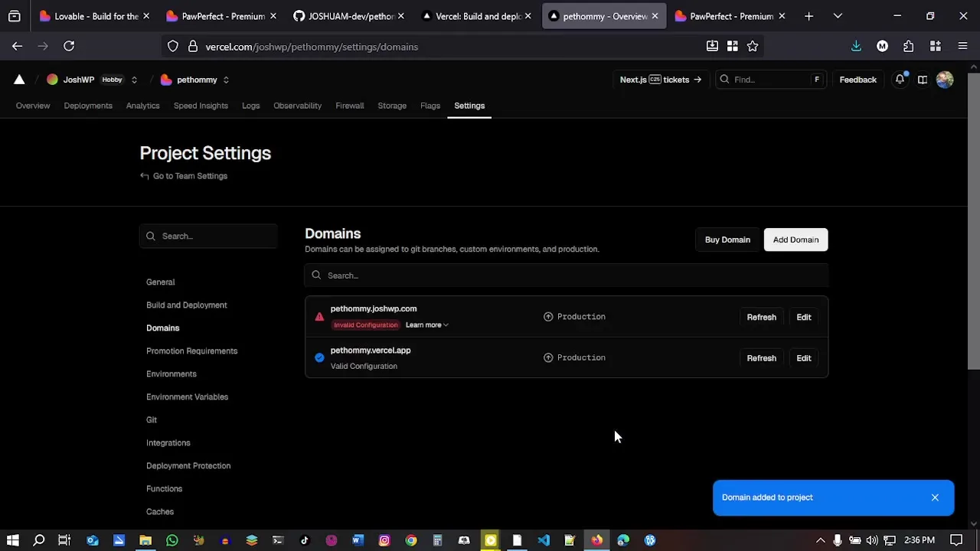
Task: Dismiss the Domain added to project toast
Action: pyautogui.click(x=935, y=497)
